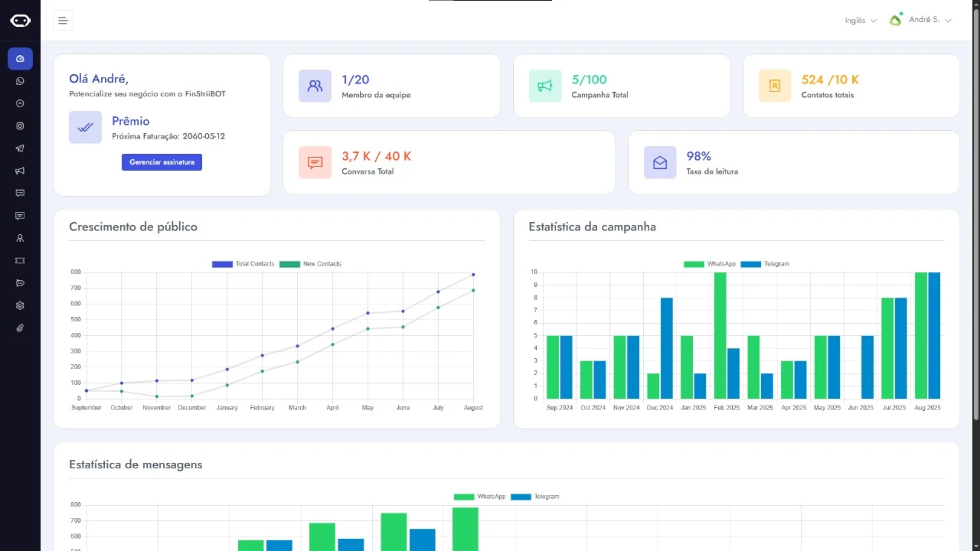980x551 pixels.
Task: Click the conversation chat card icon
Action: (x=315, y=162)
